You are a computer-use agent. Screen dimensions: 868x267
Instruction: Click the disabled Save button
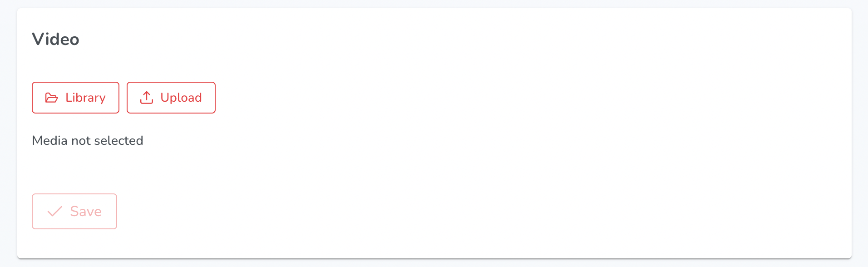(x=74, y=211)
